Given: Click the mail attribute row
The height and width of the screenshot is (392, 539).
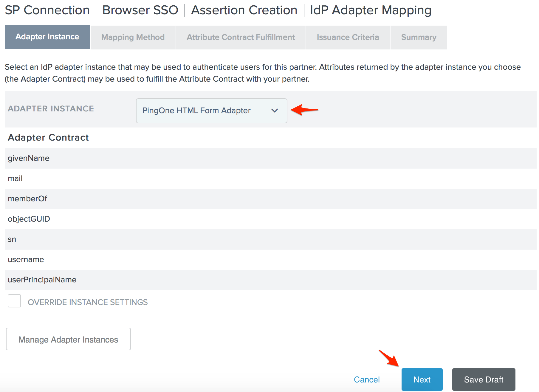Looking at the screenshot, I should coord(15,178).
